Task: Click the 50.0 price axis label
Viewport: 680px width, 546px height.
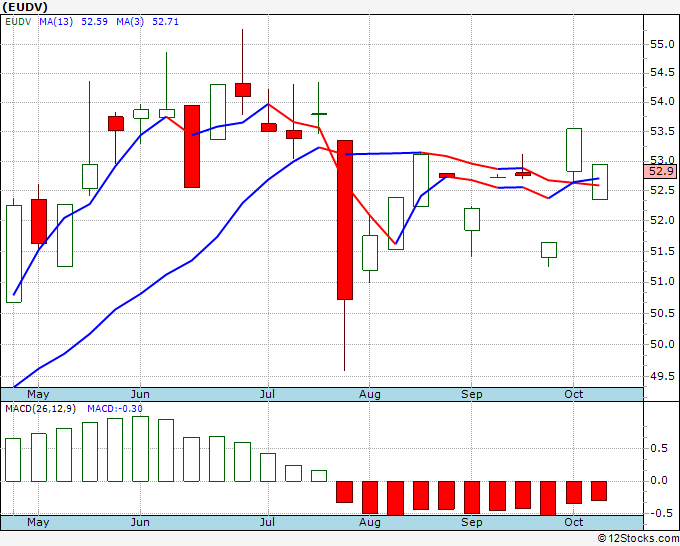Action: click(662, 344)
